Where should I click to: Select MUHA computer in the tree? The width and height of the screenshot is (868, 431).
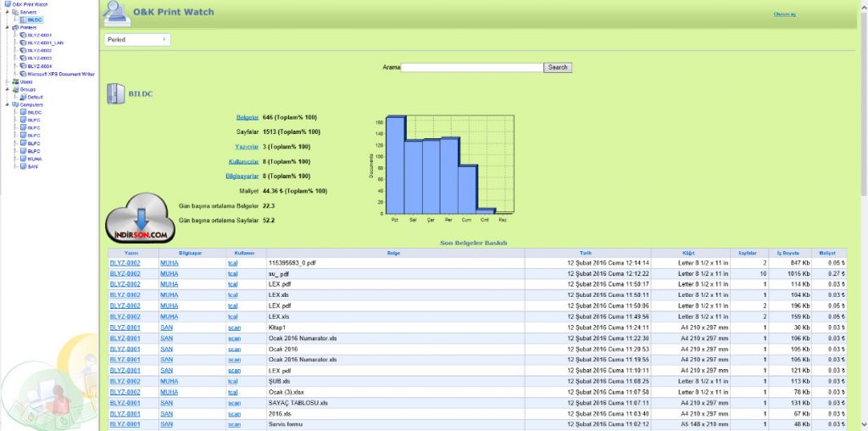pos(34,159)
